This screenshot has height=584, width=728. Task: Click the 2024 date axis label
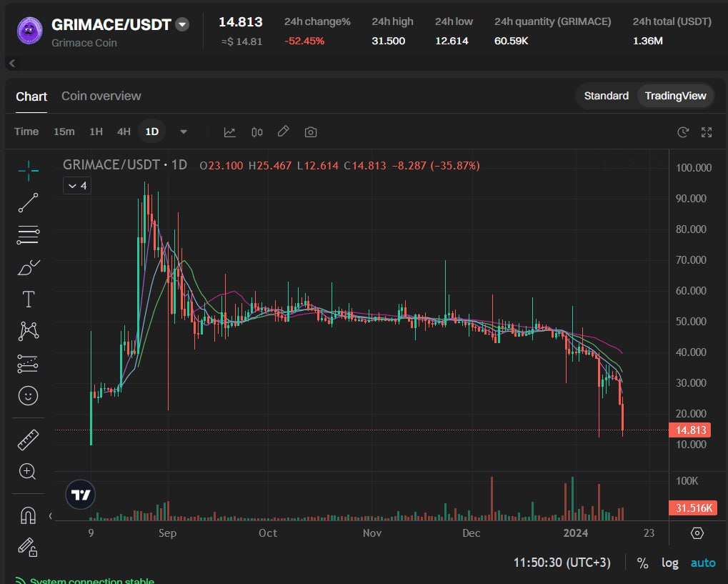click(x=576, y=533)
